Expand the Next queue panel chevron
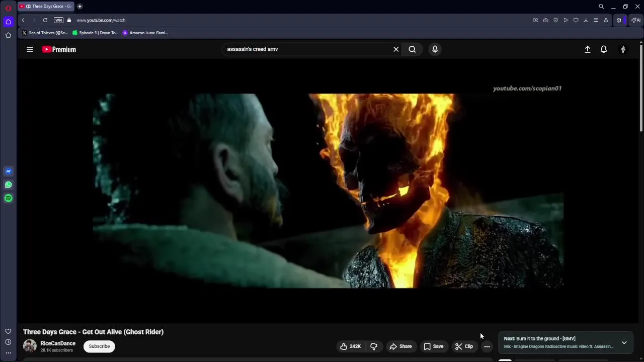 point(624,343)
